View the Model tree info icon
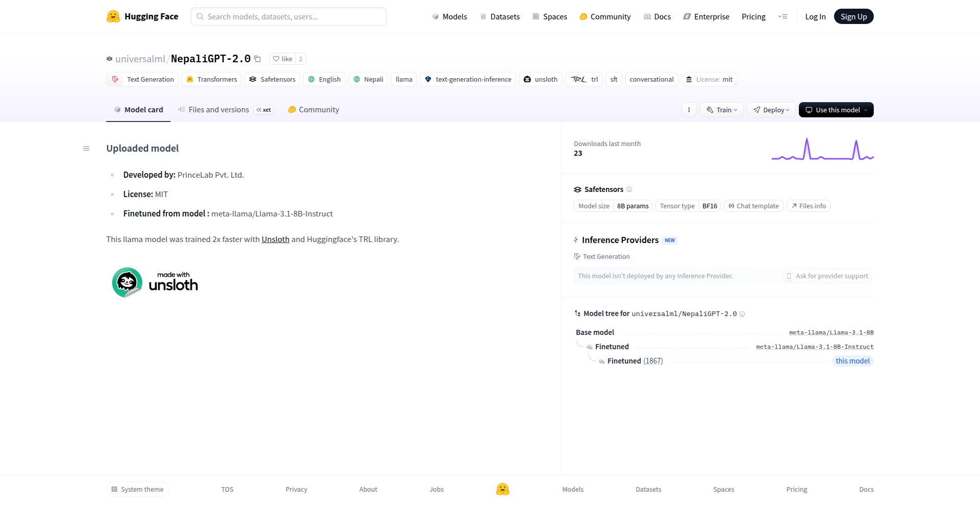Screen dimensions: 980x507 point(742,314)
